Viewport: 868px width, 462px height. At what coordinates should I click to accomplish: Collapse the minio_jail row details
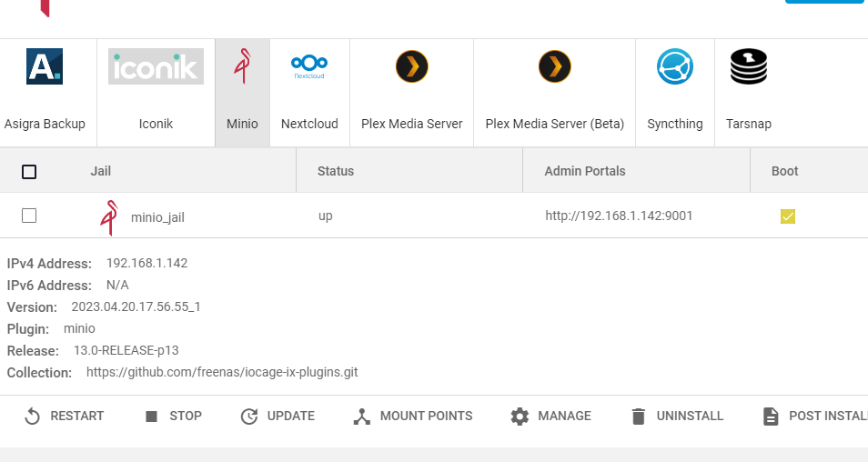434,216
